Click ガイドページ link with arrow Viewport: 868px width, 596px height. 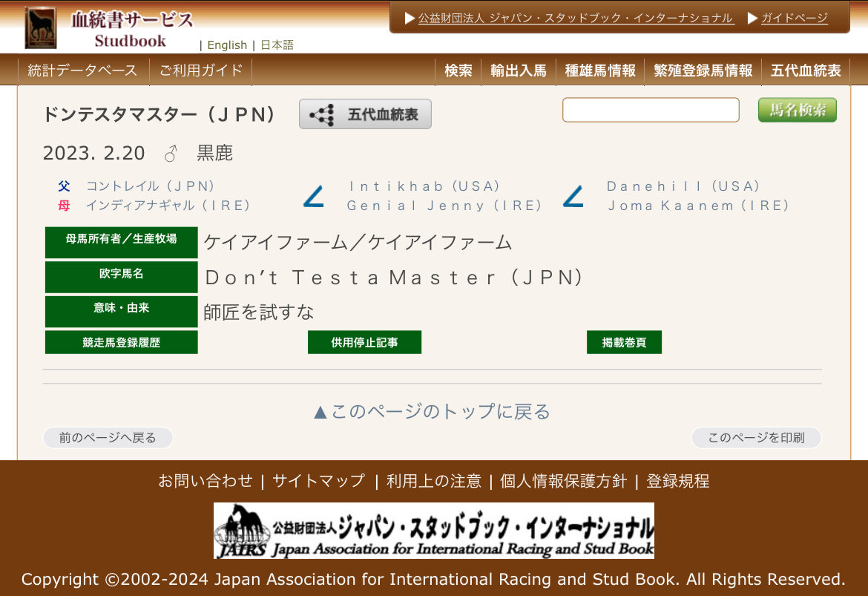(x=794, y=18)
